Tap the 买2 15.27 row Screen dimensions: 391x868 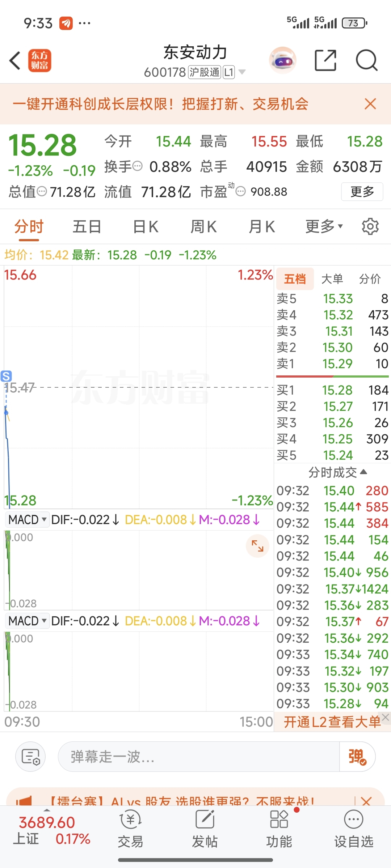[x=332, y=406]
